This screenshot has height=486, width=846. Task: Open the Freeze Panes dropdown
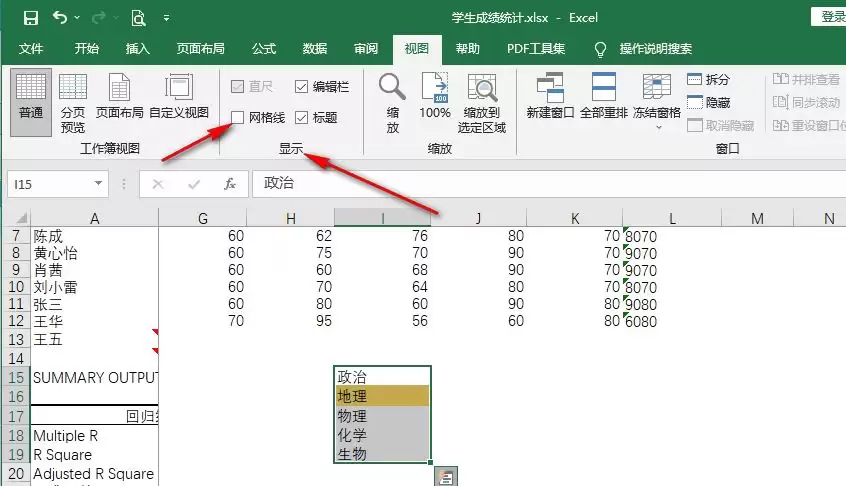pos(657,103)
